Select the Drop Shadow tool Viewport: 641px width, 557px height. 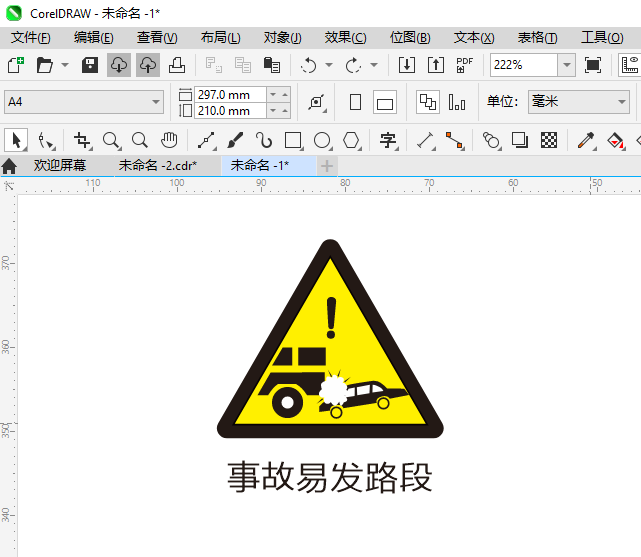tap(520, 141)
